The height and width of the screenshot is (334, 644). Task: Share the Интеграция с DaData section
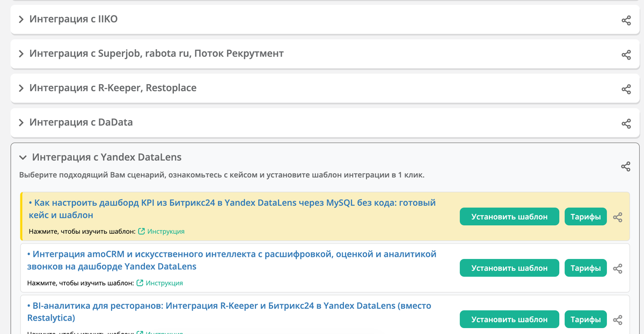pos(626,123)
